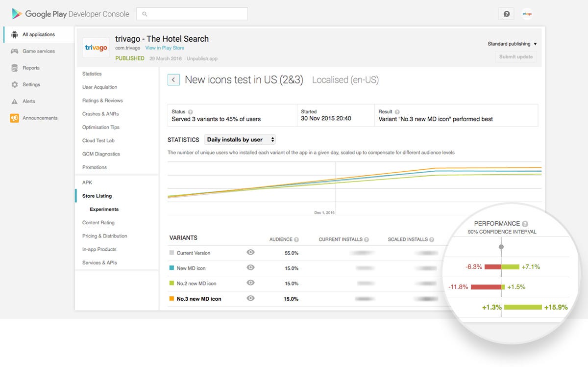Click the Scaled Installs help icon
The width and height of the screenshot is (588, 367).
coord(432,239)
